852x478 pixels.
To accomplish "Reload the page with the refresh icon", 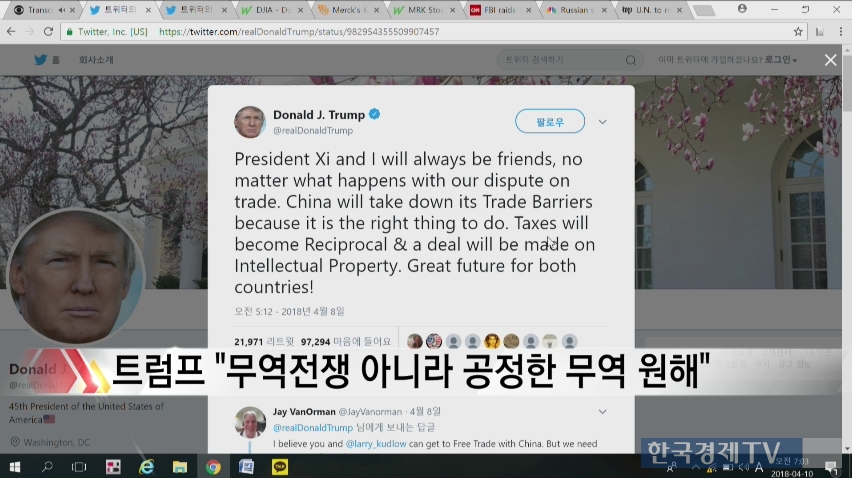I will (48, 32).
